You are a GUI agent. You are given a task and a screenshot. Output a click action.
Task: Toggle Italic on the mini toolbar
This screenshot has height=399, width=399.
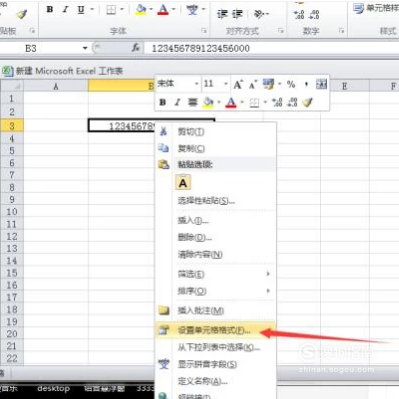click(x=177, y=102)
